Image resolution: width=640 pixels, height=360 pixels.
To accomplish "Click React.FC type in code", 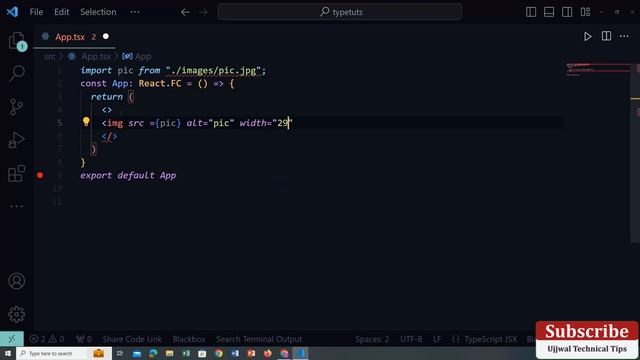I will [160, 83].
